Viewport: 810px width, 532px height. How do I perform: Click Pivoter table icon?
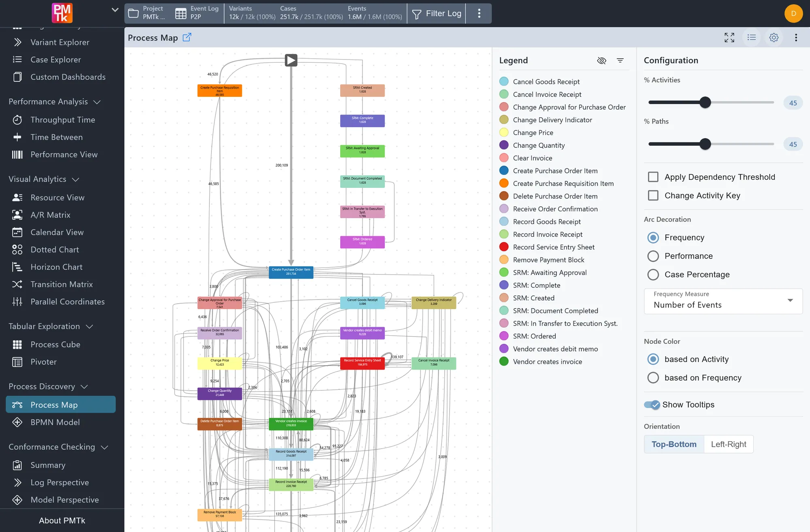[17, 362]
